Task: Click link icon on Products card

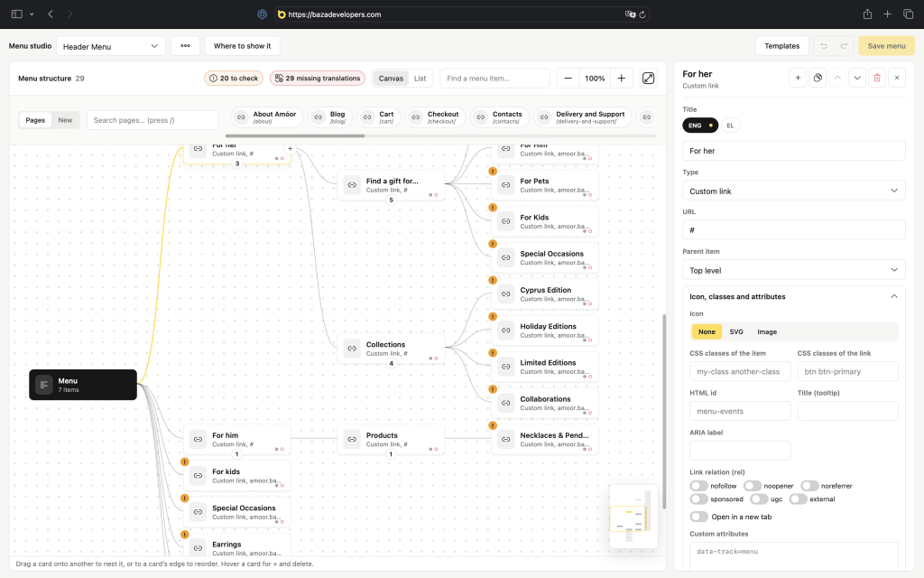Action: point(352,440)
